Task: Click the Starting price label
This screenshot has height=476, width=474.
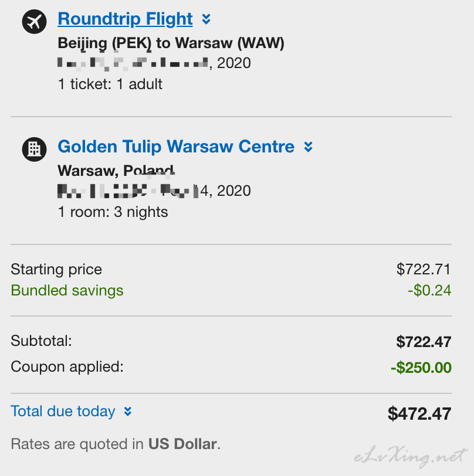Action: click(x=56, y=269)
